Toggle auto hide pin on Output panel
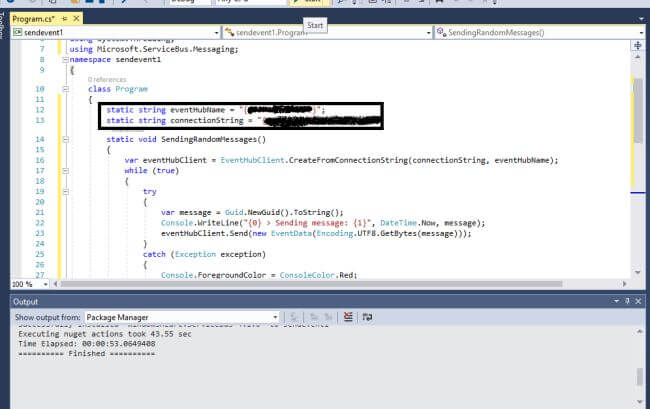The image size is (650, 409). pyautogui.click(x=627, y=301)
